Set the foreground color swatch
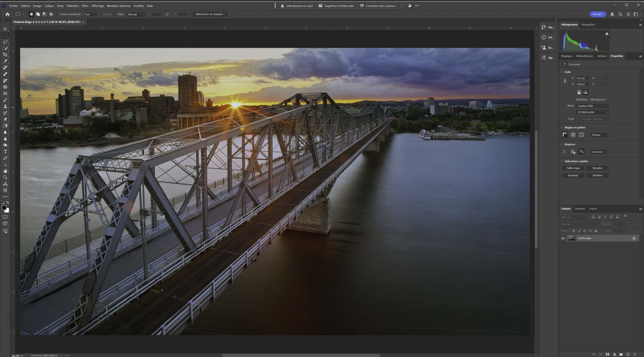 pyautogui.click(x=5, y=208)
